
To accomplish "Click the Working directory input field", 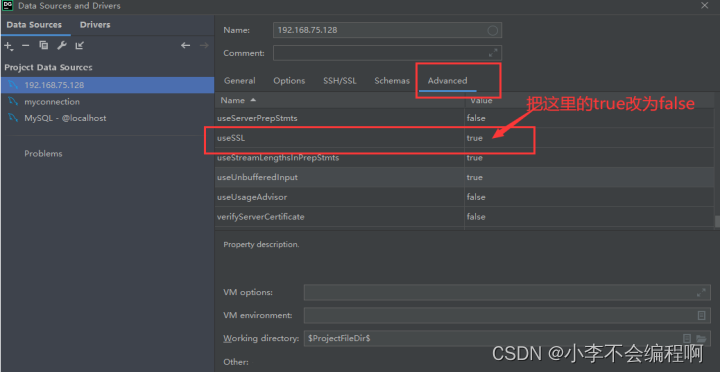I will (507, 339).
